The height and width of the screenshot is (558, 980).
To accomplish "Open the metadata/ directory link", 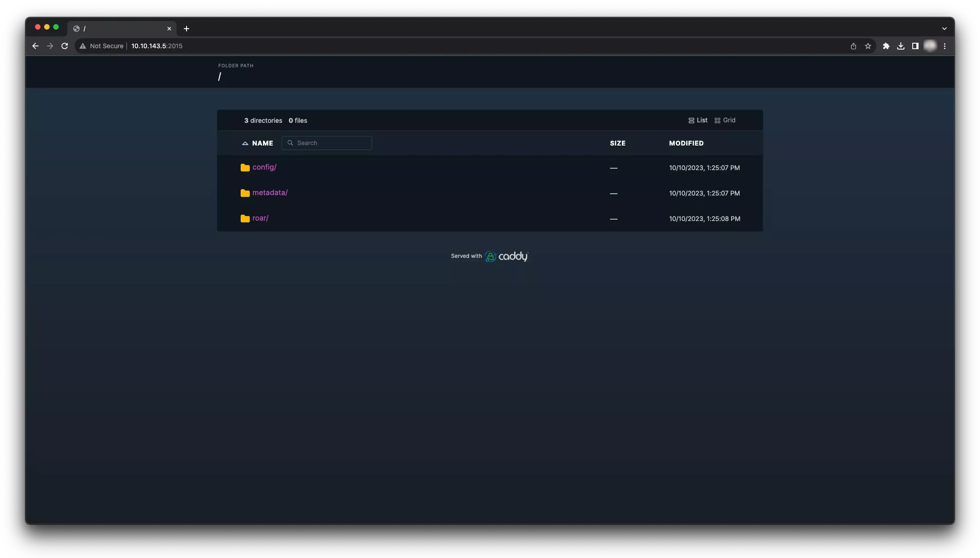I will [x=270, y=193].
